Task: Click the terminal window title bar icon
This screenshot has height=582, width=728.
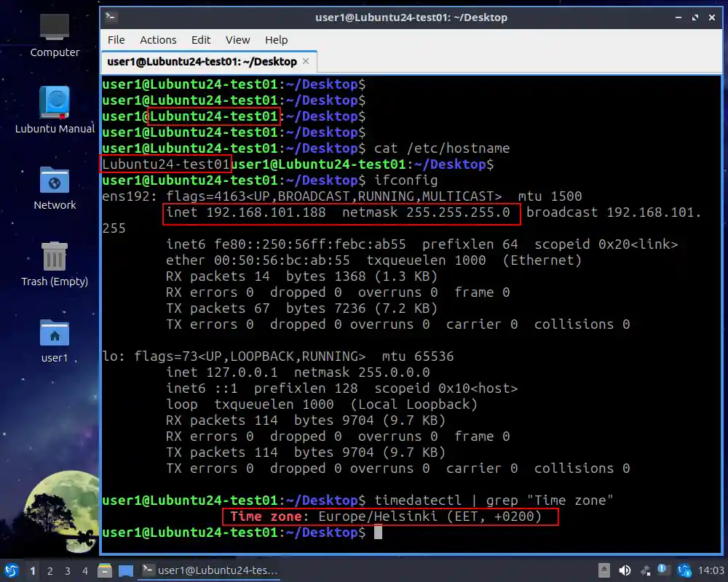Action: coord(111,17)
